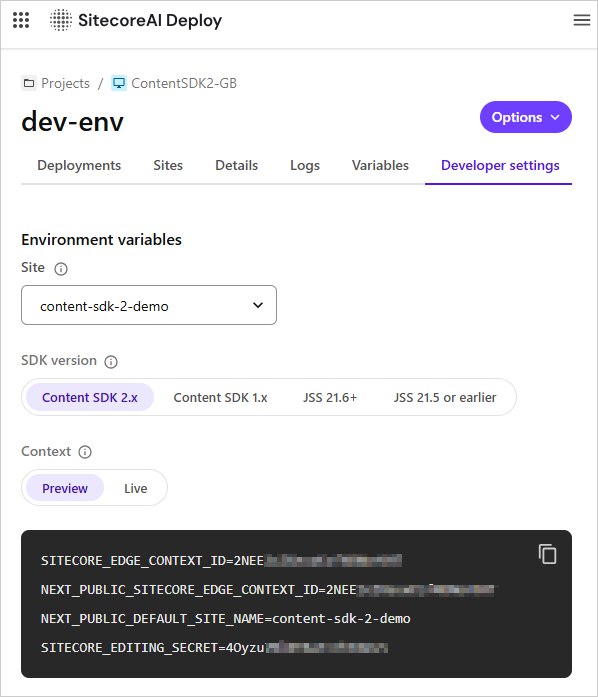Open the Details tab

[x=237, y=165]
